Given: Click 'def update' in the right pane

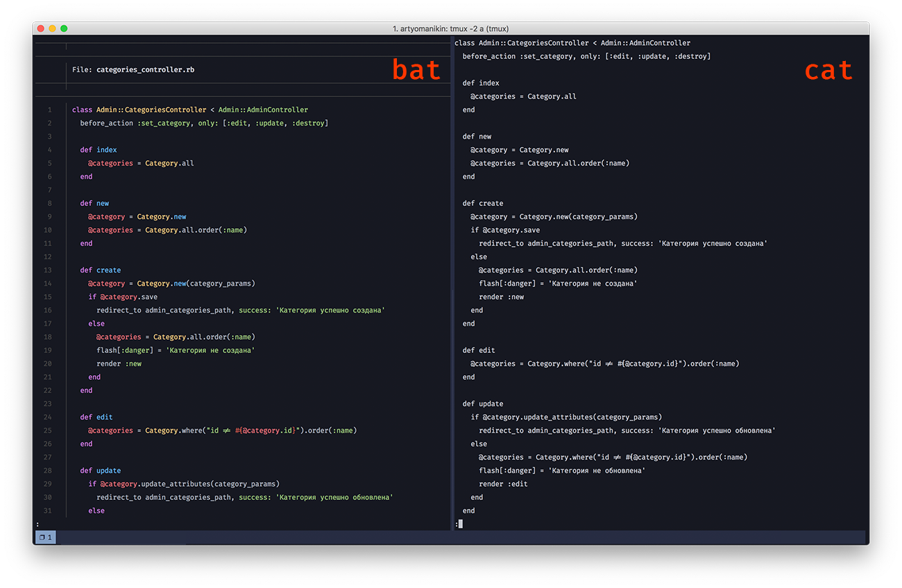Looking at the screenshot, I should point(483,404).
